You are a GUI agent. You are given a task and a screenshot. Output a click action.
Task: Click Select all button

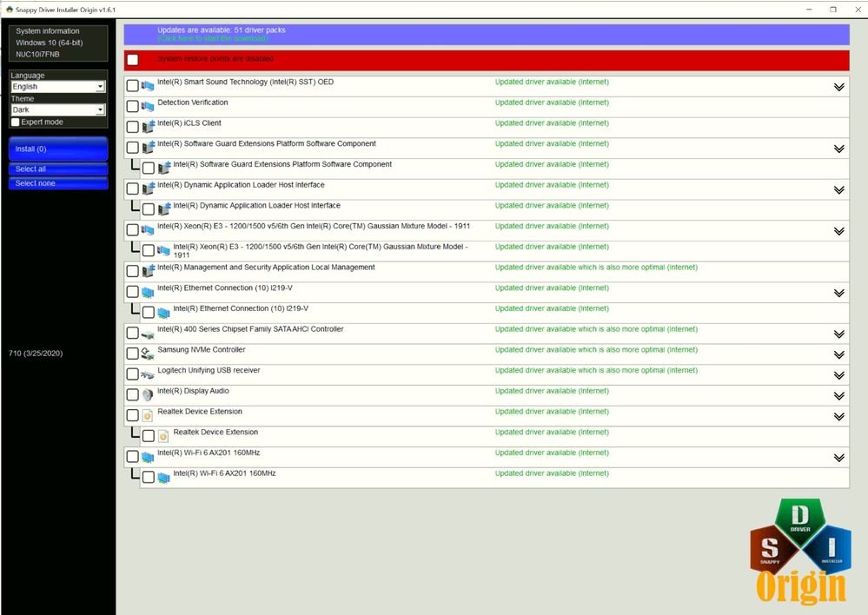tap(58, 169)
